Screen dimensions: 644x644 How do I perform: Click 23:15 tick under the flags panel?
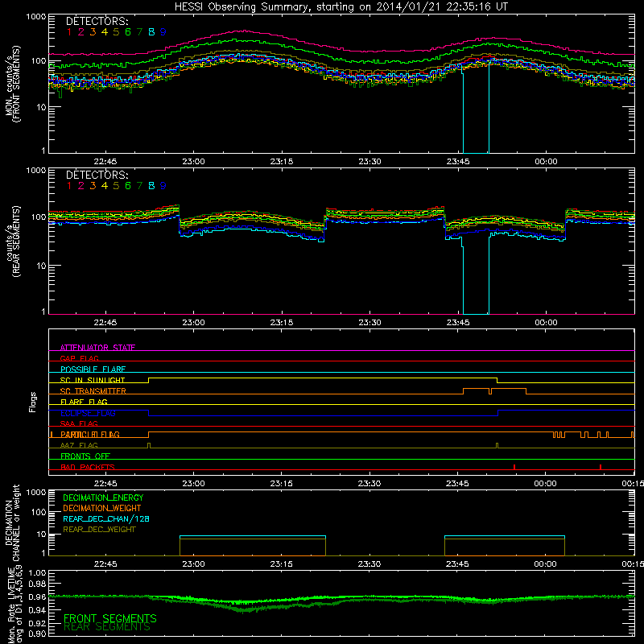pyautogui.click(x=282, y=484)
